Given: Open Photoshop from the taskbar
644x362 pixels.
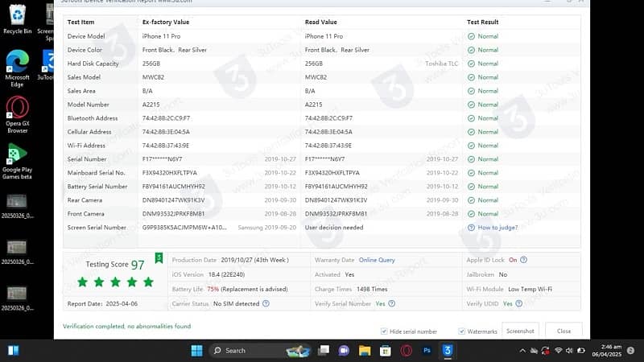Looking at the screenshot, I should [427, 351].
